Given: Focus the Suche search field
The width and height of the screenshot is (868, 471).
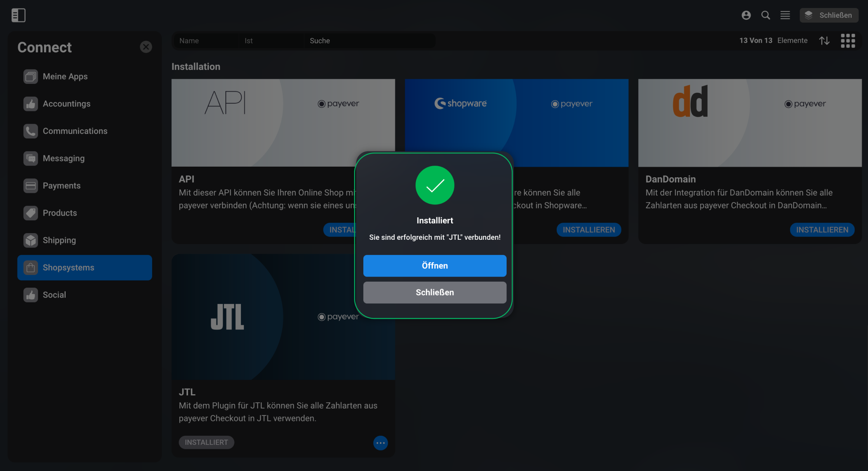Looking at the screenshot, I should pos(370,41).
